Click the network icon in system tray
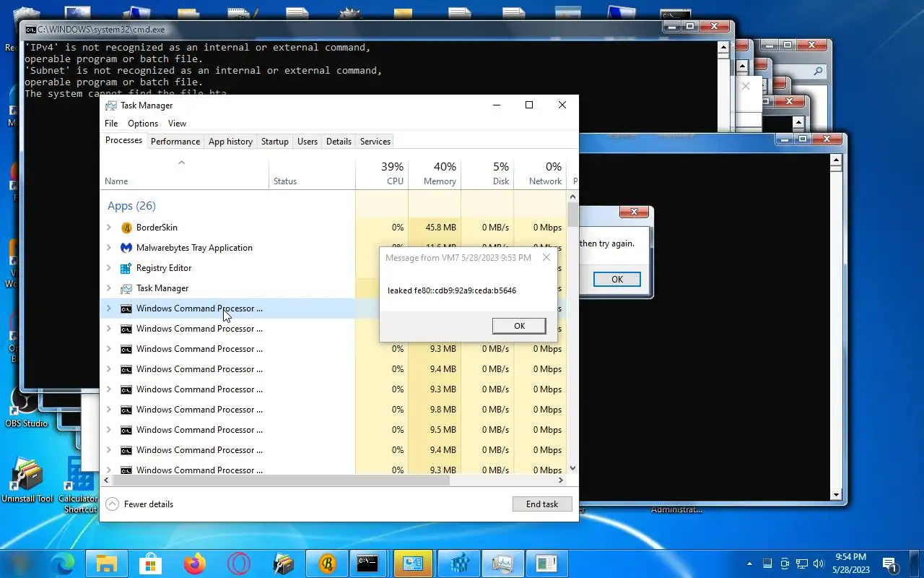924x578 pixels. [802, 564]
